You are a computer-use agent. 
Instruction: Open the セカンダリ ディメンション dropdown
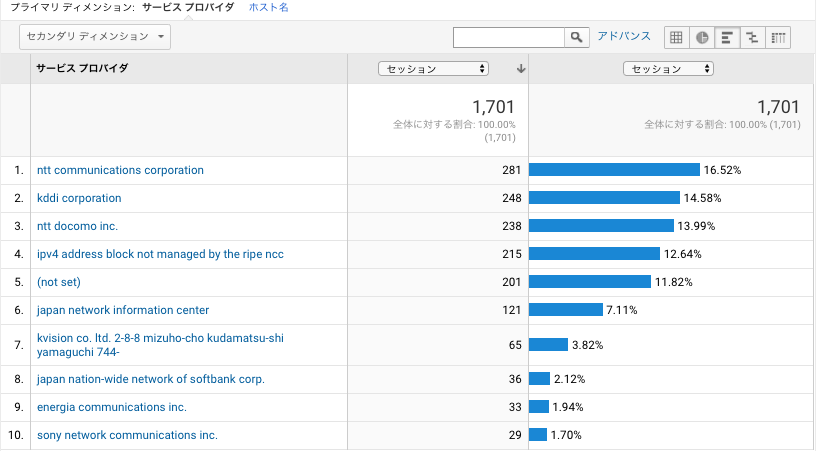click(x=95, y=37)
